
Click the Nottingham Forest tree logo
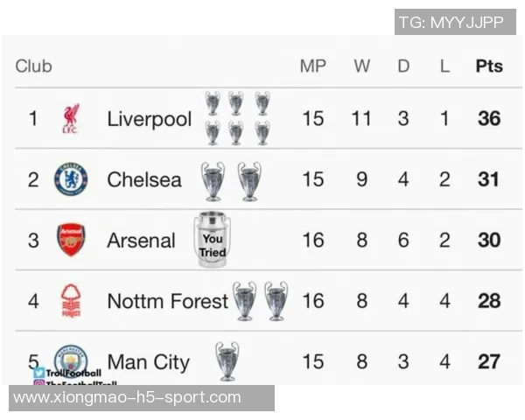(71, 301)
